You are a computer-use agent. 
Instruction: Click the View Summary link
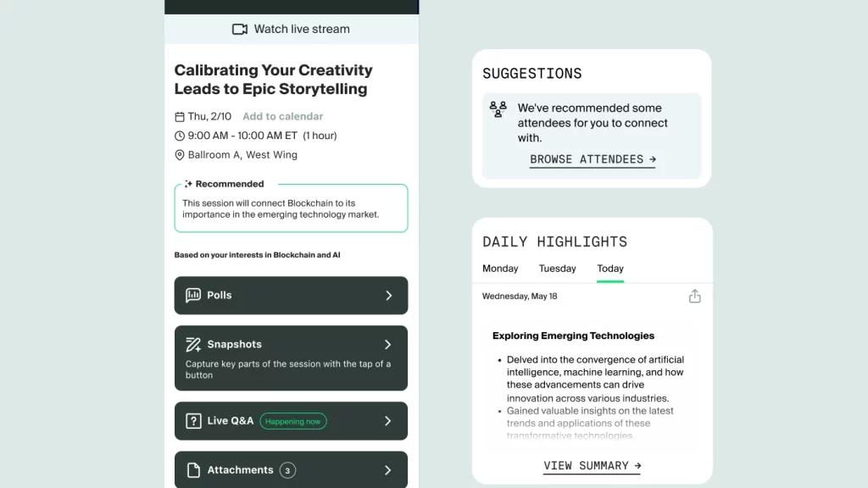(x=592, y=466)
